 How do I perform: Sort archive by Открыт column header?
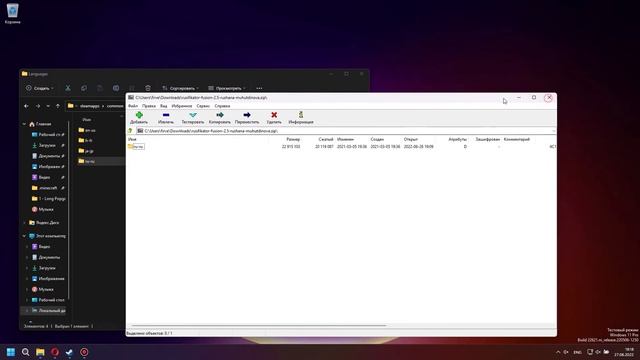pos(411,139)
